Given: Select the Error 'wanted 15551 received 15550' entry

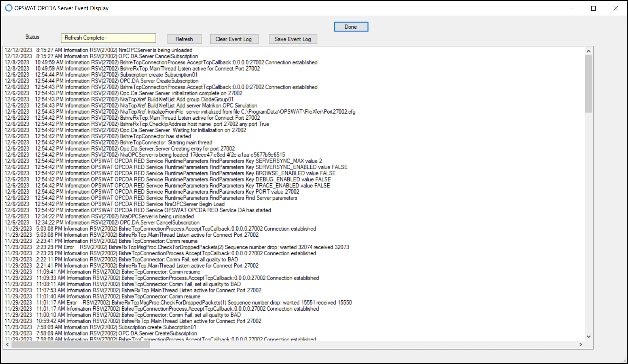Looking at the screenshot, I should click(178, 303).
